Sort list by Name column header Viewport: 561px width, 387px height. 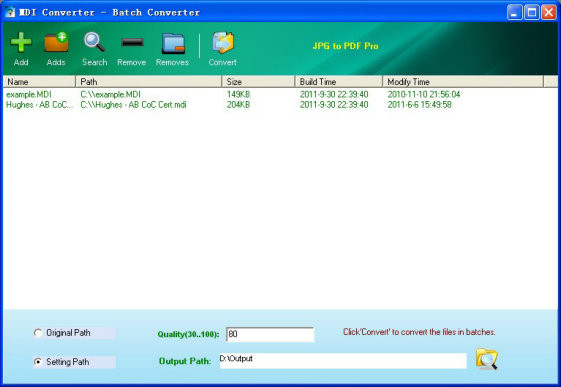coord(39,82)
